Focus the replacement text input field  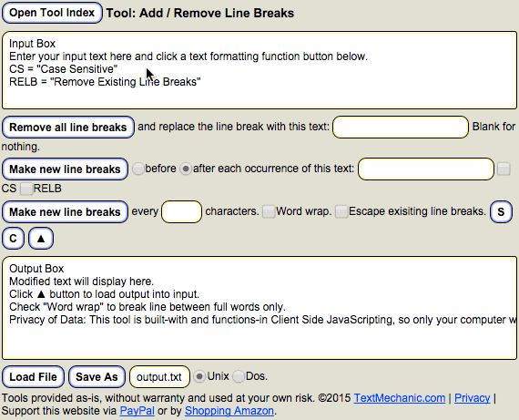(x=401, y=127)
